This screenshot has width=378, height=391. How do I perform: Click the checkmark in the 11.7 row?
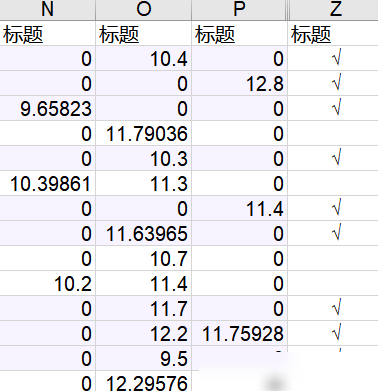[x=337, y=308]
